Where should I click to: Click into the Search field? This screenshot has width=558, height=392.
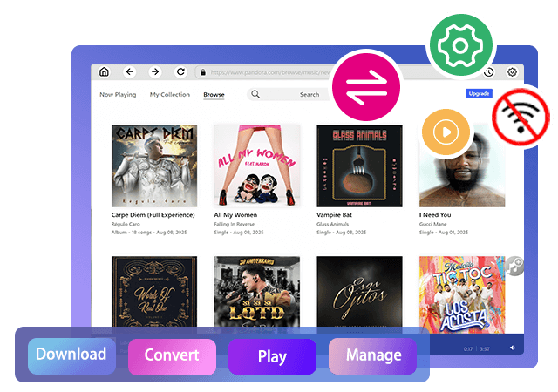(290, 94)
